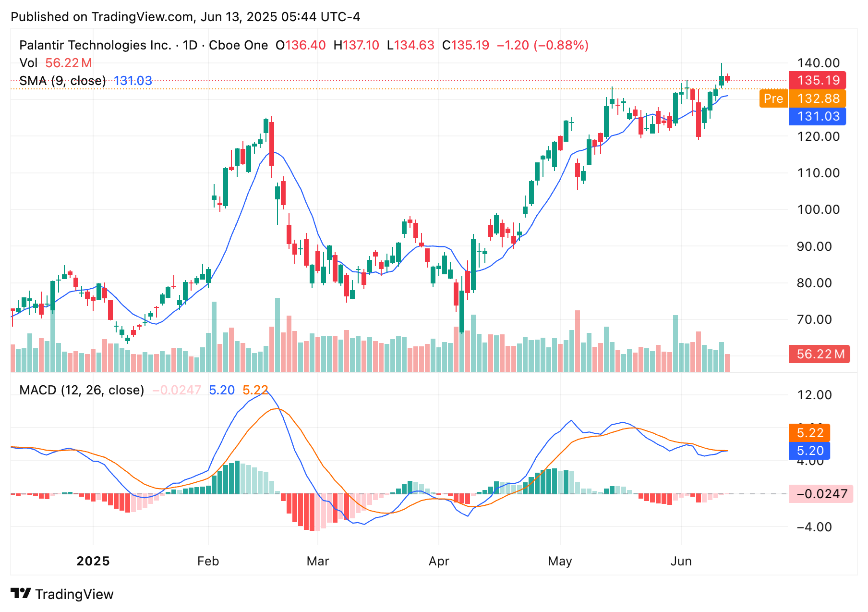
Task: Click the Vol indicator legend label
Action: click(x=28, y=63)
